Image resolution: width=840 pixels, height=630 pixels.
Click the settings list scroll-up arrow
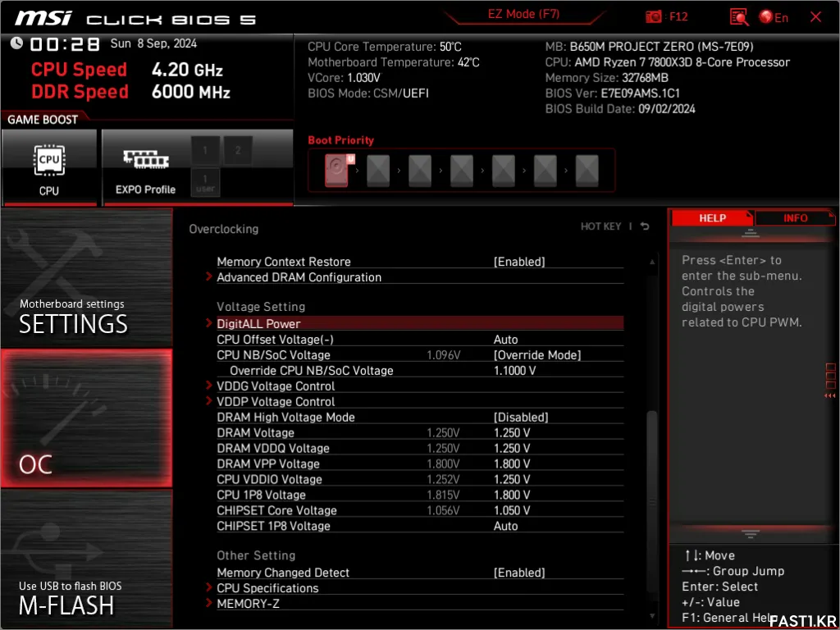pos(652,262)
